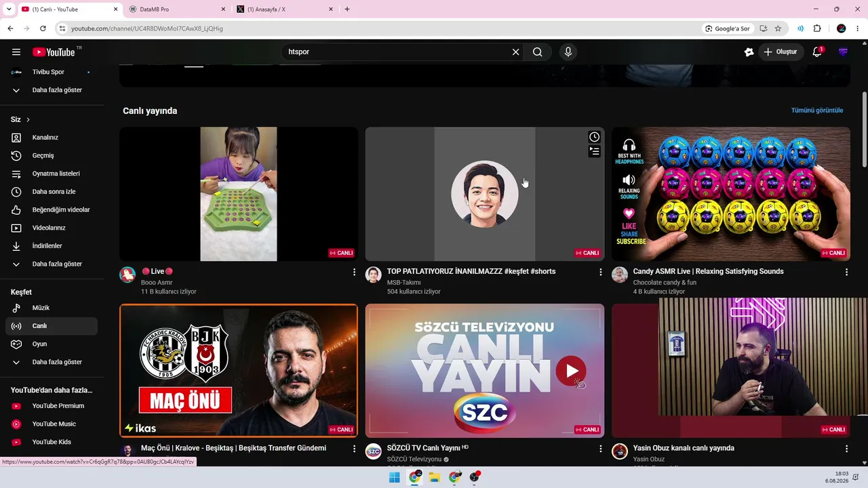Open 'Candy ASMR Live' video title
The height and width of the screenshot is (488, 868).
(708, 272)
